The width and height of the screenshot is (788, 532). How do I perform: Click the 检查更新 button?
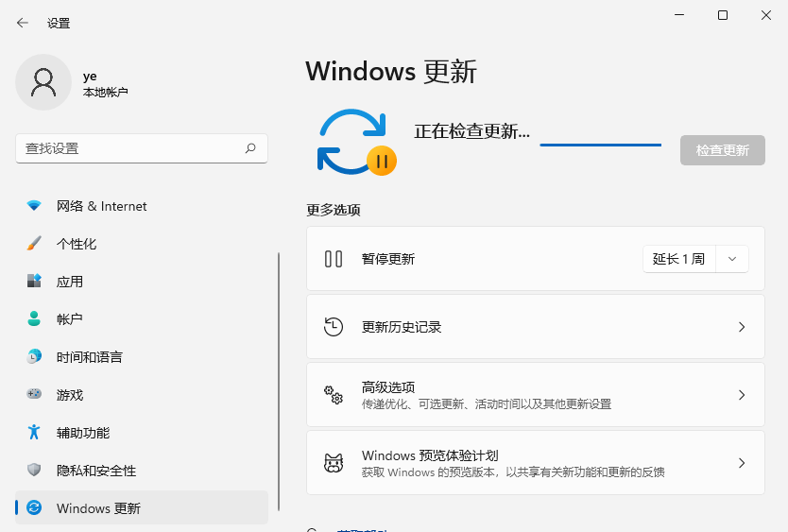coord(723,150)
